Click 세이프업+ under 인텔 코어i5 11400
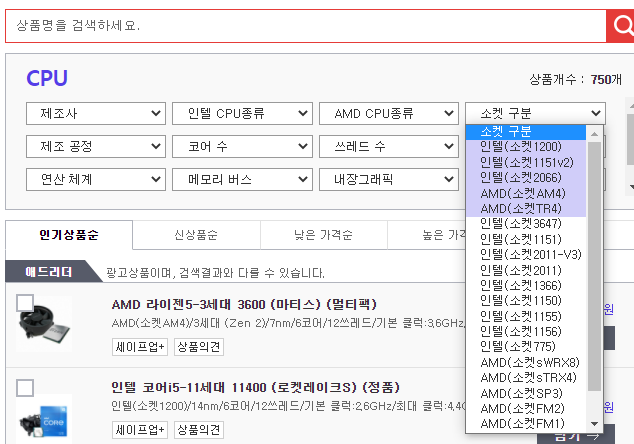Viewport: 634px width, 444px height. (140, 429)
